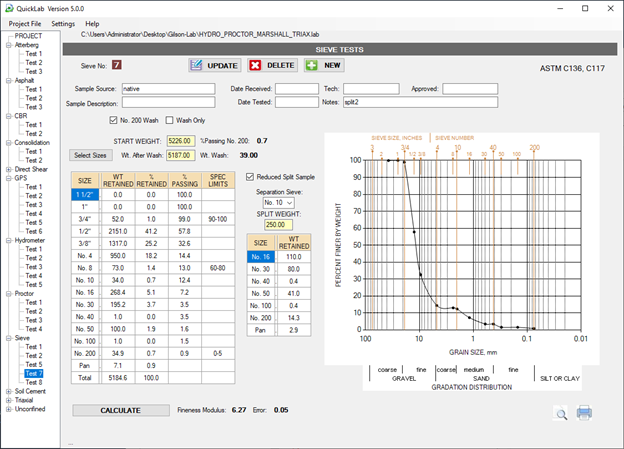Expand the Unconfined tree node
The height and width of the screenshot is (449, 624).
pyautogui.click(x=9, y=409)
